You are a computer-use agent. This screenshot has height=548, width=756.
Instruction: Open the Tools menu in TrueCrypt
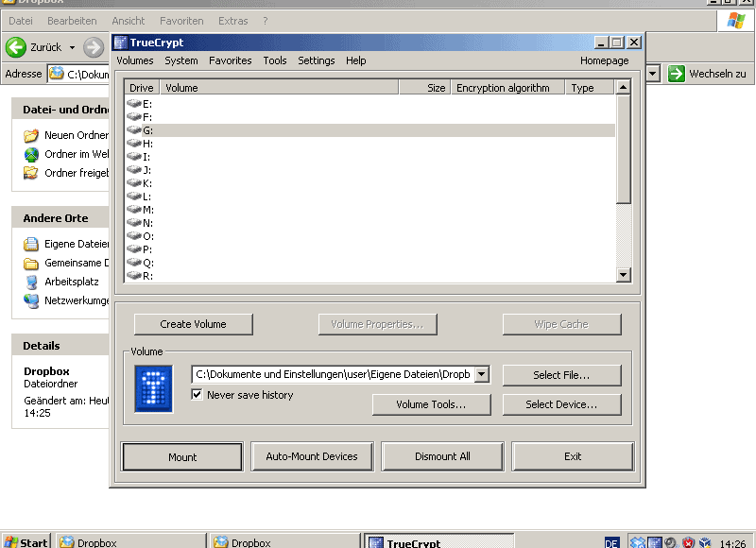(275, 60)
